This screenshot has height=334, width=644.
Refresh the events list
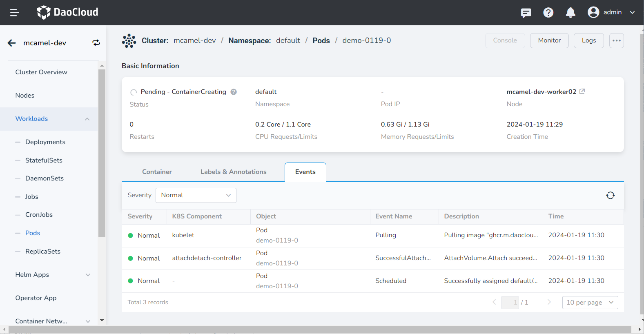(x=610, y=195)
